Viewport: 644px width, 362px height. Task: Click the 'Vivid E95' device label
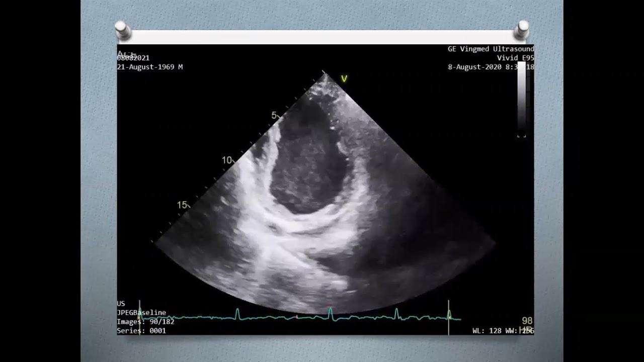coord(515,58)
